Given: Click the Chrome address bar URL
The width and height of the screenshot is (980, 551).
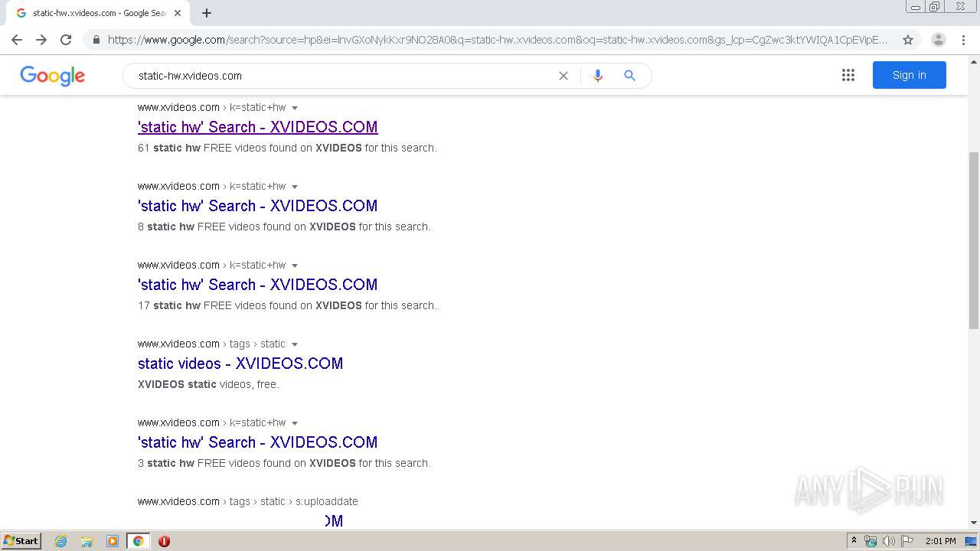Looking at the screenshot, I should (x=498, y=40).
